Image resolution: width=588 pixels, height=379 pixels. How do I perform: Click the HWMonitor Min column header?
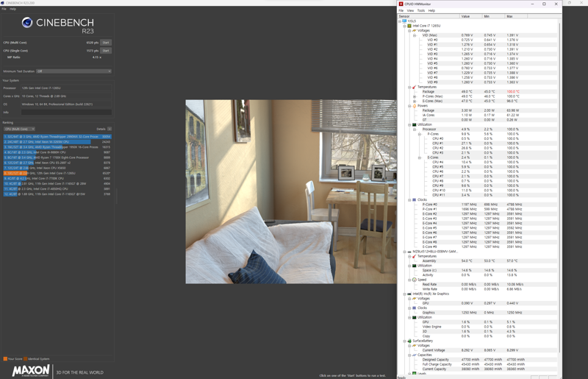pos(493,16)
